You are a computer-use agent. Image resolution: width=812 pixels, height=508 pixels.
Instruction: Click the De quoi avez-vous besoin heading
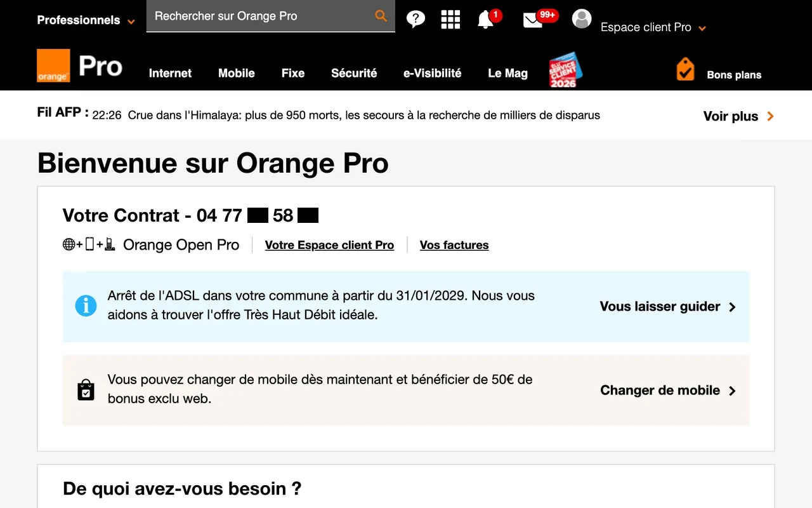pos(182,489)
